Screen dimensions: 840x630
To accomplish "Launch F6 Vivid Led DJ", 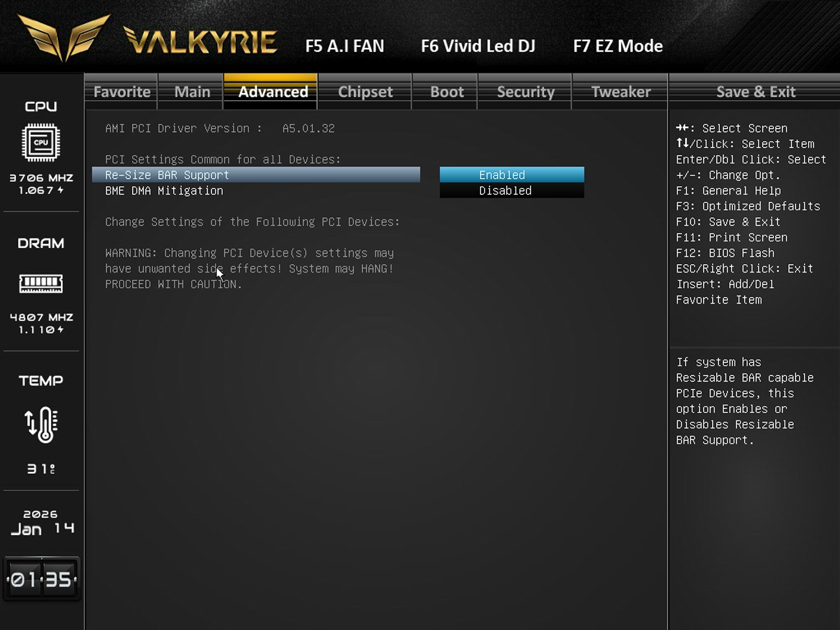I will (478, 46).
